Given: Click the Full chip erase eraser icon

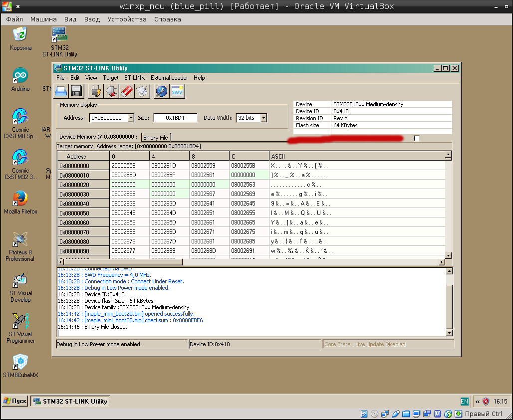Looking at the screenshot, I should point(127,91).
